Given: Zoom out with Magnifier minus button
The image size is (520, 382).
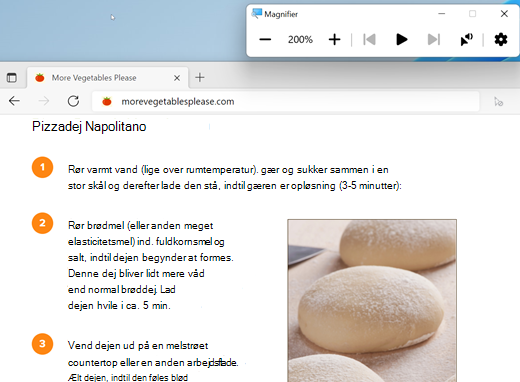Looking at the screenshot, I should [265, 40].
